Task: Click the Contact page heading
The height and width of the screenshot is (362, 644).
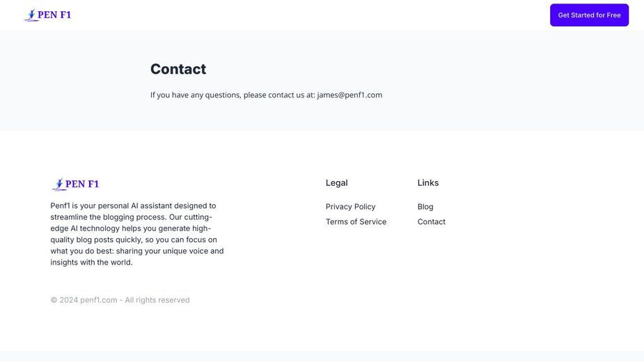Action: [x=178, y=69]
